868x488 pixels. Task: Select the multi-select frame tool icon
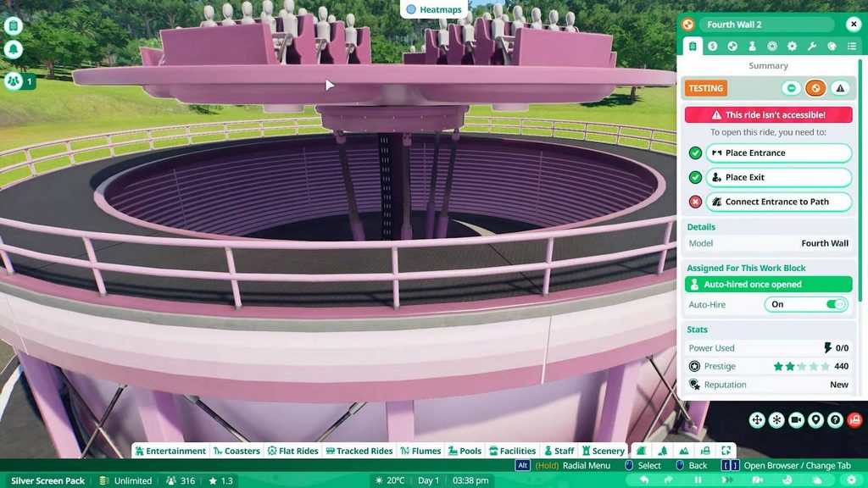tap(726, 451)
